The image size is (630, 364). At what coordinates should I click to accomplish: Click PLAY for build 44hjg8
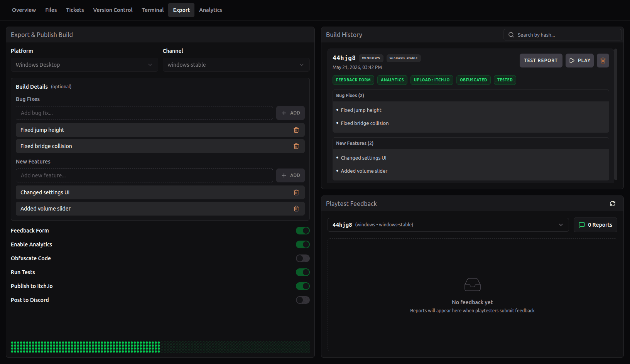tap(579, 61)
